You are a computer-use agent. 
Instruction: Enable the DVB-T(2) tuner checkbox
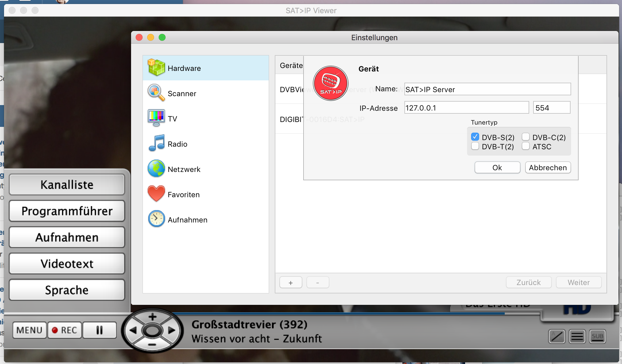click(x=475, y=146)
